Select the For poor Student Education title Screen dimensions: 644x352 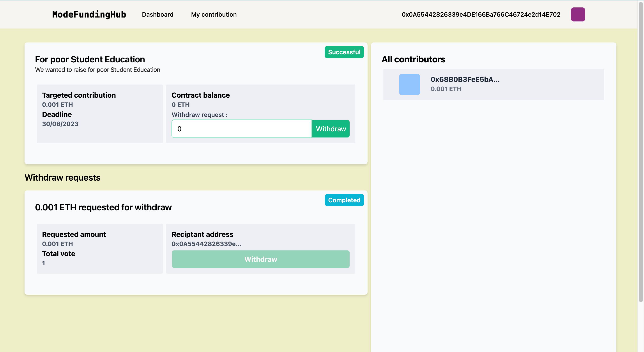90,60
